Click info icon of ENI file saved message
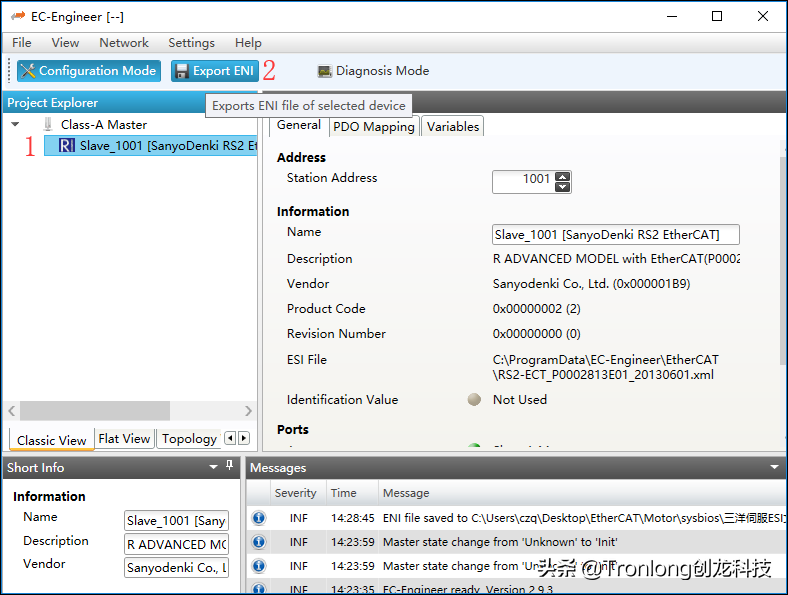The width and height of the screenshot is (788, 595). 259,518
